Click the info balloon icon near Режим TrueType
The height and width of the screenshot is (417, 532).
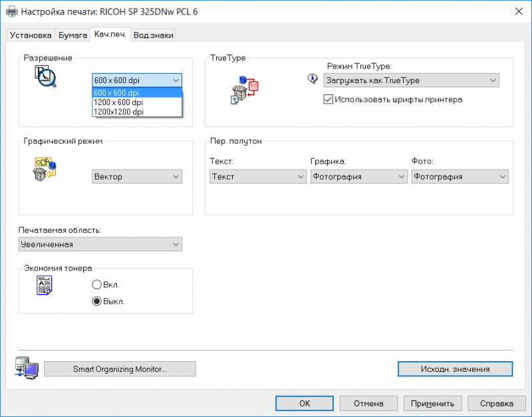[x=313, y=78]
